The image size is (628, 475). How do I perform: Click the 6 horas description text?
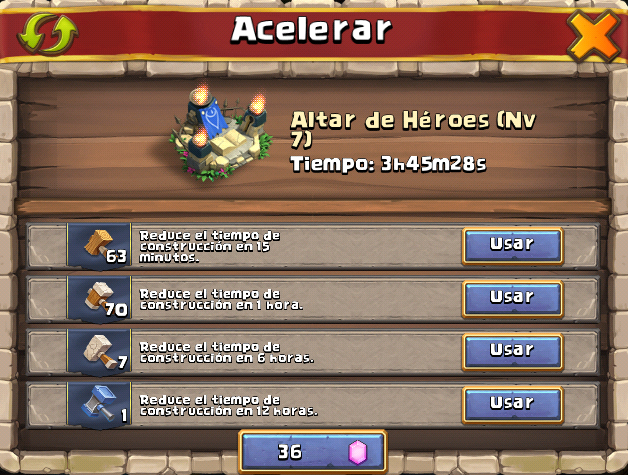pyautogui.click(x=227, y=352)
